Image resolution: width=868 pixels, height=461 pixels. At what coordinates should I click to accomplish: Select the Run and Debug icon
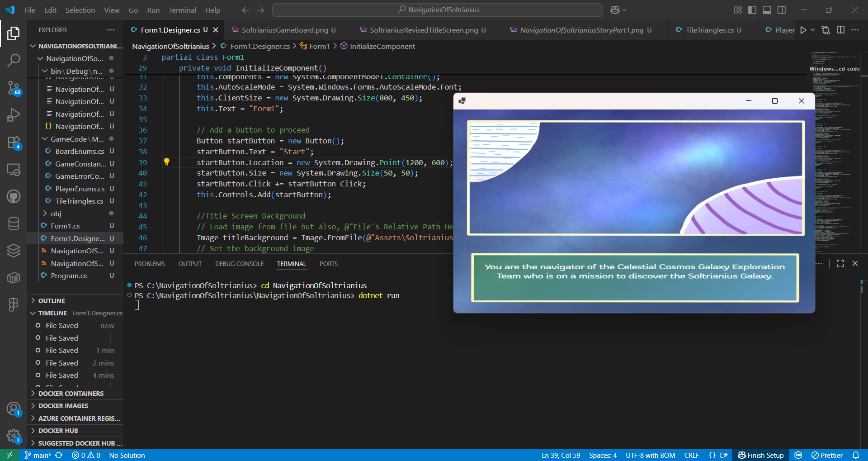coord(14,114)
